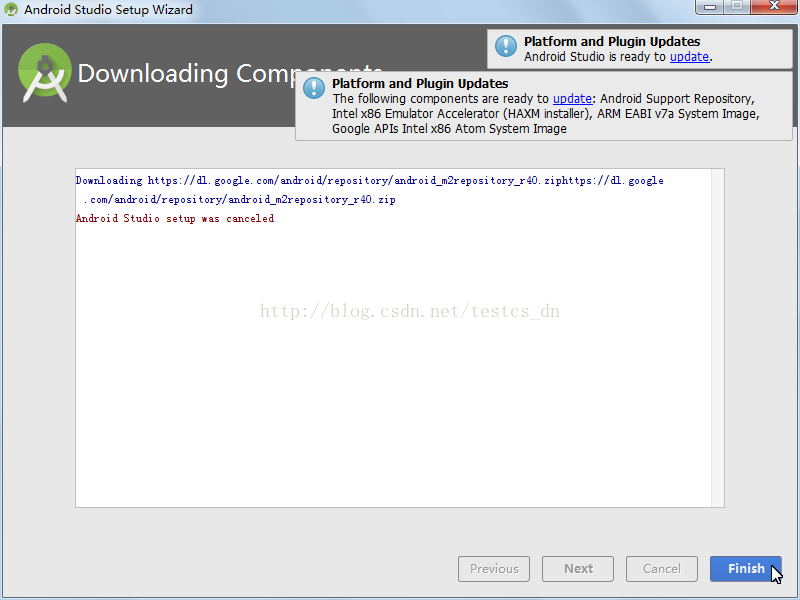Click the maximize button in title bar
Image resolution: width=800 pixels, height=600 pixels.
pyautogui.click(x=737, y=7)
